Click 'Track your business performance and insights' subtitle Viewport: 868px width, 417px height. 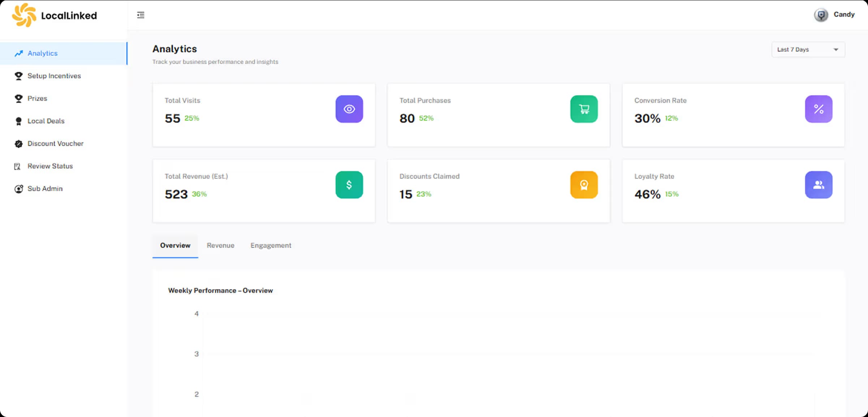pos(215,62)
